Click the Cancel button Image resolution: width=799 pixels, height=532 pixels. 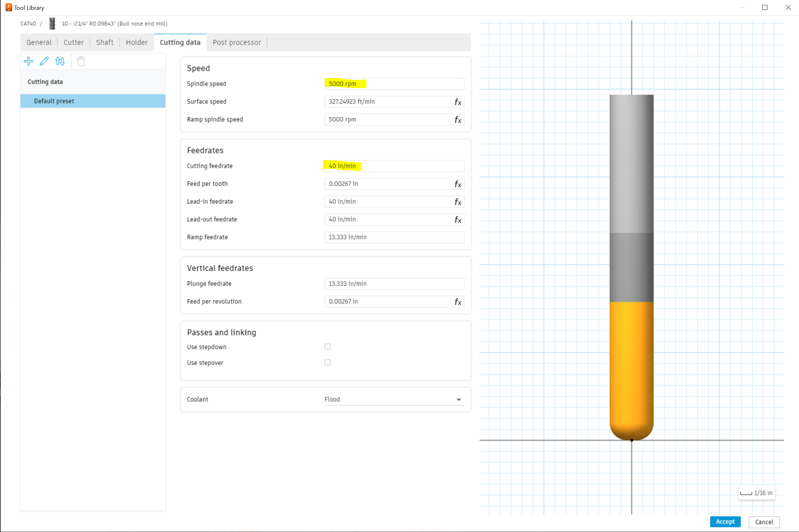pos(764,521)
